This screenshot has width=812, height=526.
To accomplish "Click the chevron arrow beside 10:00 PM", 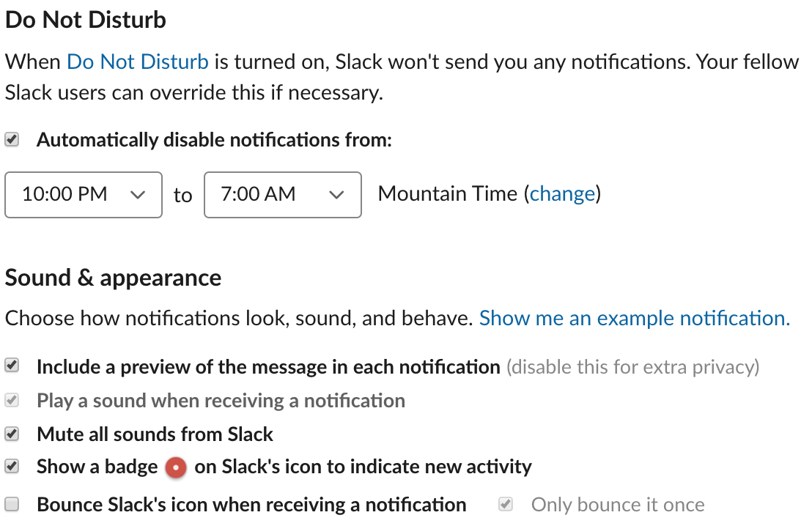I will point(137,195).
